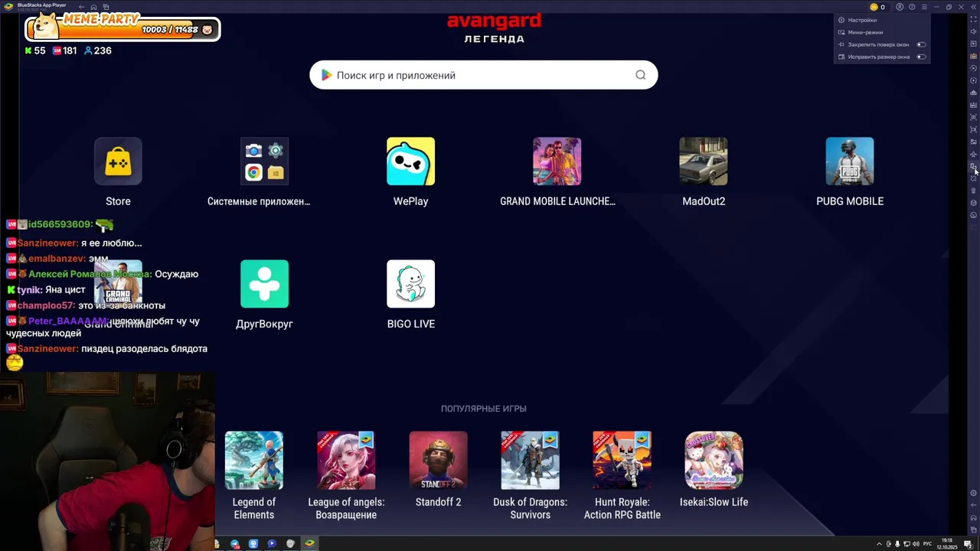980x551 pixels.
Task: Select Мини-режим menu entry
Action: [x=865, y=32]
